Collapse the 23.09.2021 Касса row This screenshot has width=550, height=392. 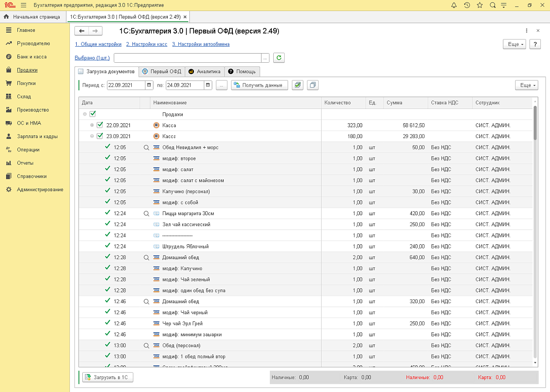(x=92, y=136)
